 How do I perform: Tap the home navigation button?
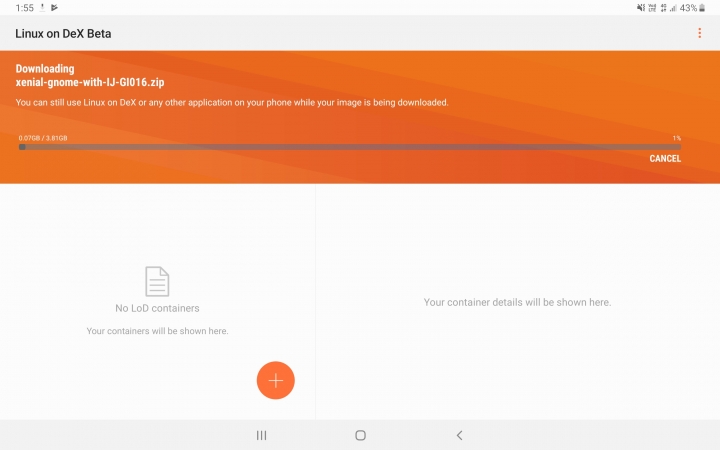(x=360, y=435)
